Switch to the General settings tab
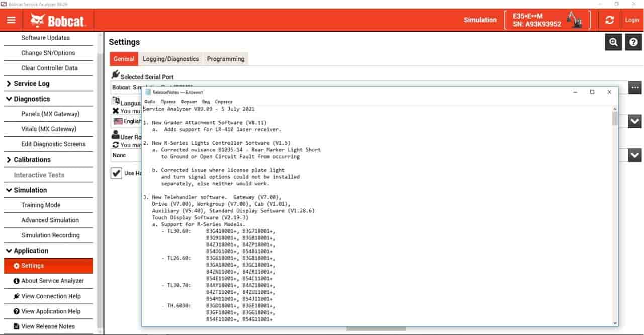 click(124, 59)
